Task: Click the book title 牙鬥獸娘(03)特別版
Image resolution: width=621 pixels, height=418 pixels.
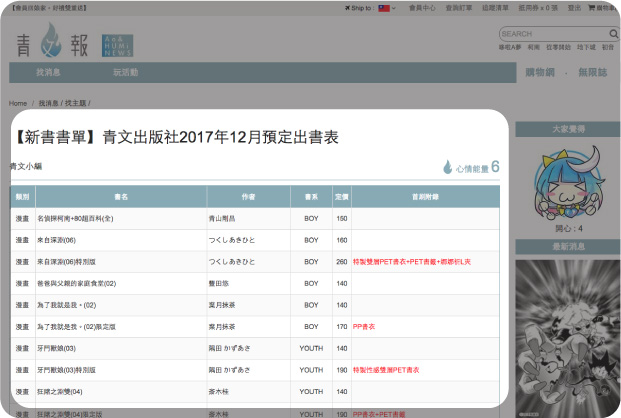Action: point(67,370)
